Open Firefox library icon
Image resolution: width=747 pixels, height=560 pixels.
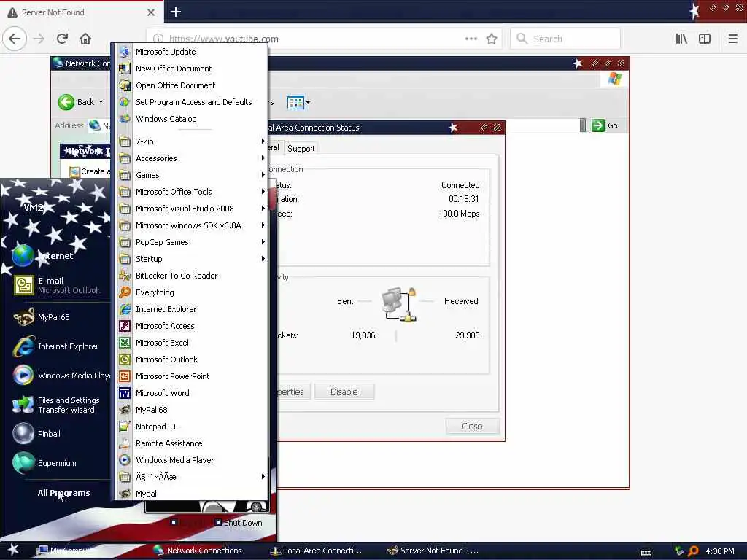point(681,39)
